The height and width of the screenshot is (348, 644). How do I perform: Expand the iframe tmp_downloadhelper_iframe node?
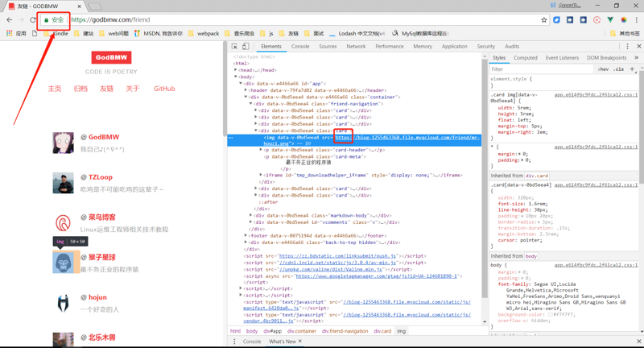click(260, 175)
